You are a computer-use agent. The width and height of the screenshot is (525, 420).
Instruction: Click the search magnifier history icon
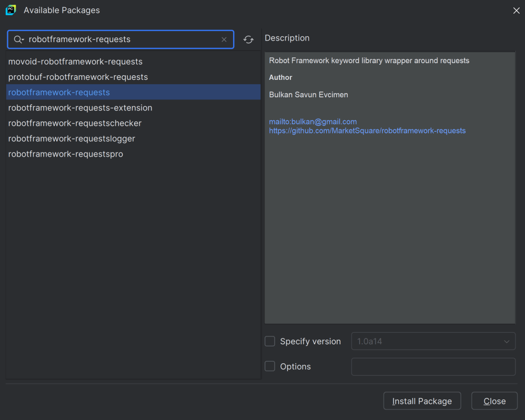pyautogui.click(x=19, y=39)
